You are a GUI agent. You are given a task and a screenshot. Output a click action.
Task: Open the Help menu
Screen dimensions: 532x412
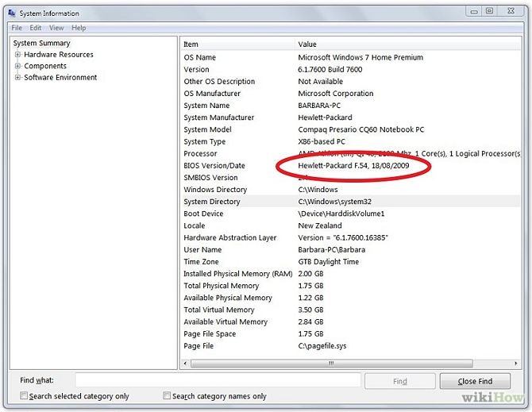pyautogui.click(x=79, y=28)
